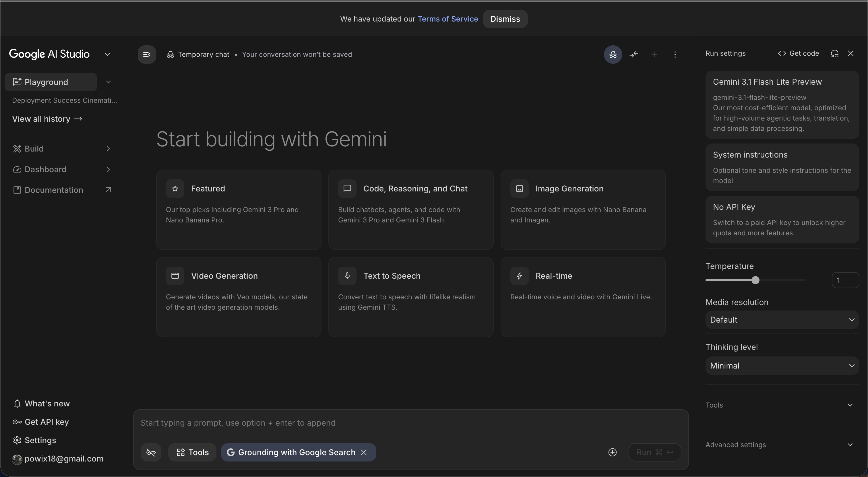Image resolution: width=868 pixels, height=477 pixels.
Task: Open the three-dot more options menu
Action: point(675,54)
